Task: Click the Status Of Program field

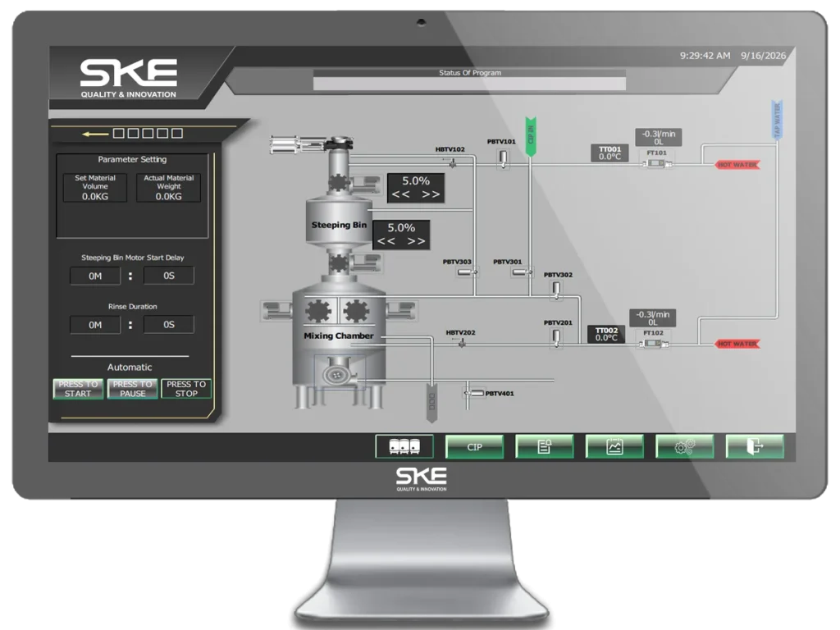Action: click(469, 84)
